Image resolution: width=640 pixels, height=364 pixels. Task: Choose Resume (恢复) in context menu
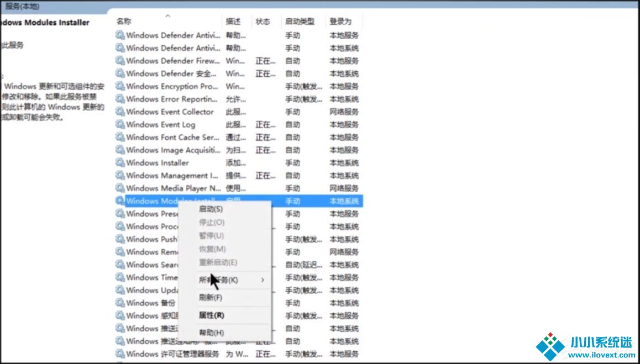click(212, 249)
